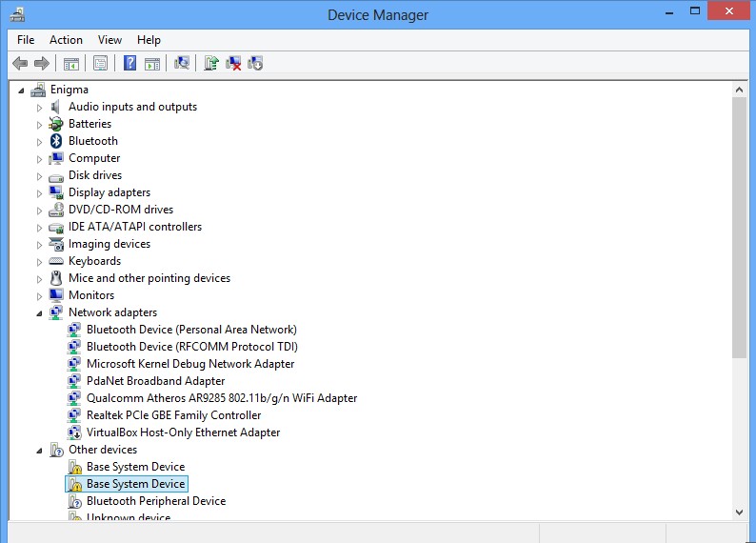This screenshot has width=756, height=543.
Task: Open the Action menu
Action: [x=66, y=40]
